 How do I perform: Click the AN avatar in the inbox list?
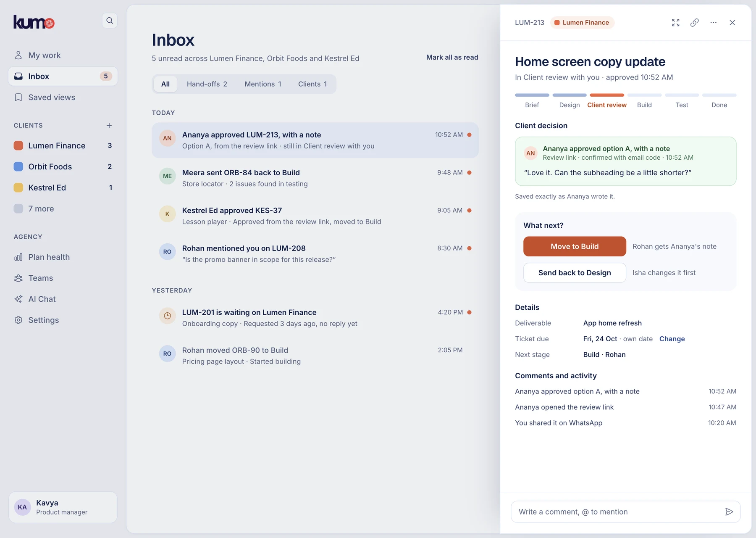pyautogui.click(x=167, y=138)
